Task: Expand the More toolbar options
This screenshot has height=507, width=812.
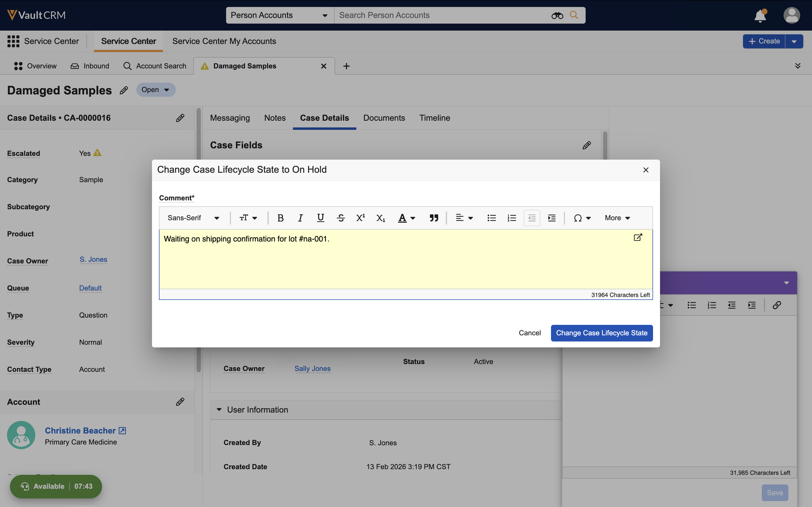Action: click(x=617, y=218)
